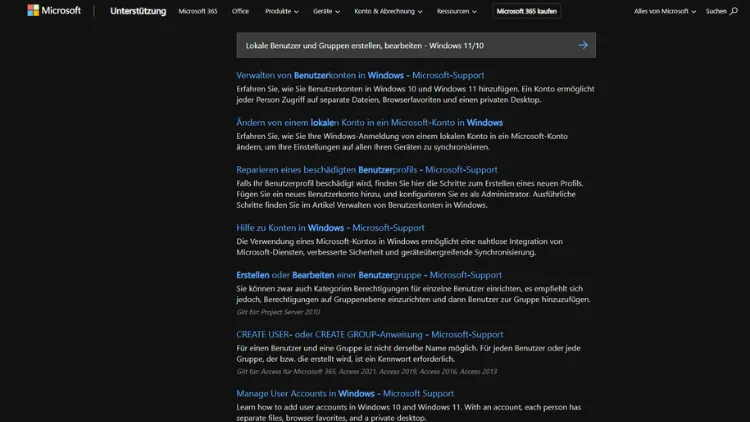This screenshot has width=750, height=422.
Task: Click the description starting 'Falls Ihr Benutzerprofil beschädigt'
Action: 410,194
